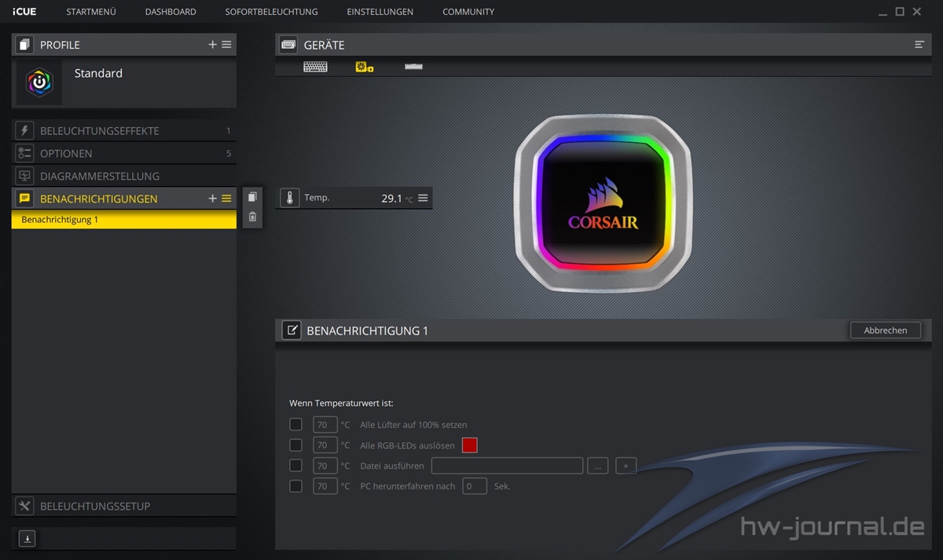Click the Datei ausführen file path field
The image size is (943, 560).
507,466
